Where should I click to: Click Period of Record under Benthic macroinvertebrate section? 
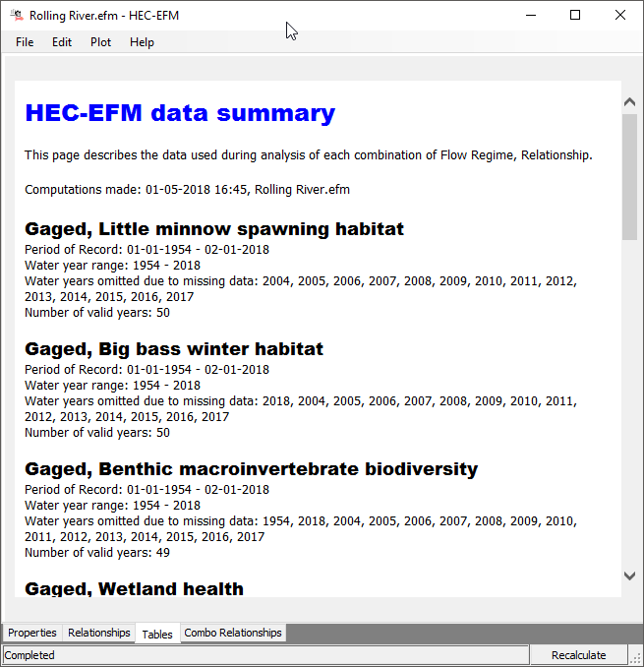146,489
